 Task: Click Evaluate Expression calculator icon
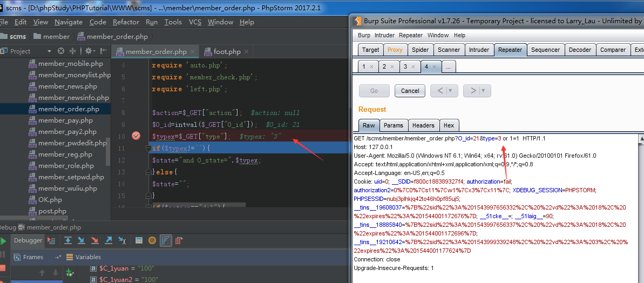pos(139,240)
